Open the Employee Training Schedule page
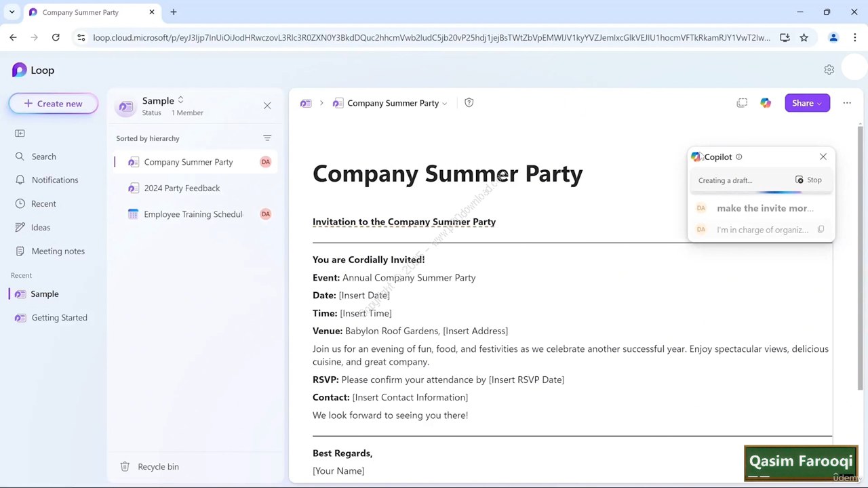Screen dimensions: 868x488 [x=195, y=214]
